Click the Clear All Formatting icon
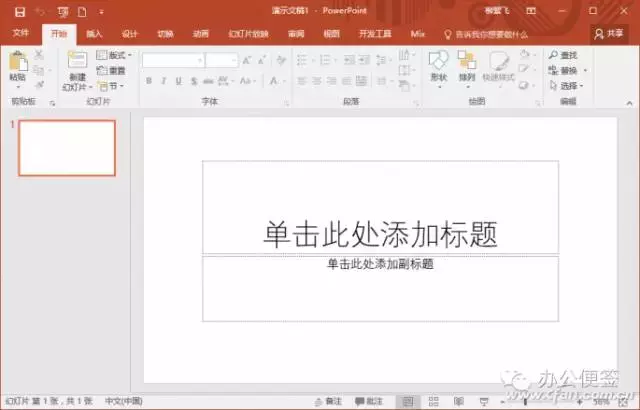The height and width of the screenshot is (410, 640). (281, 60)
